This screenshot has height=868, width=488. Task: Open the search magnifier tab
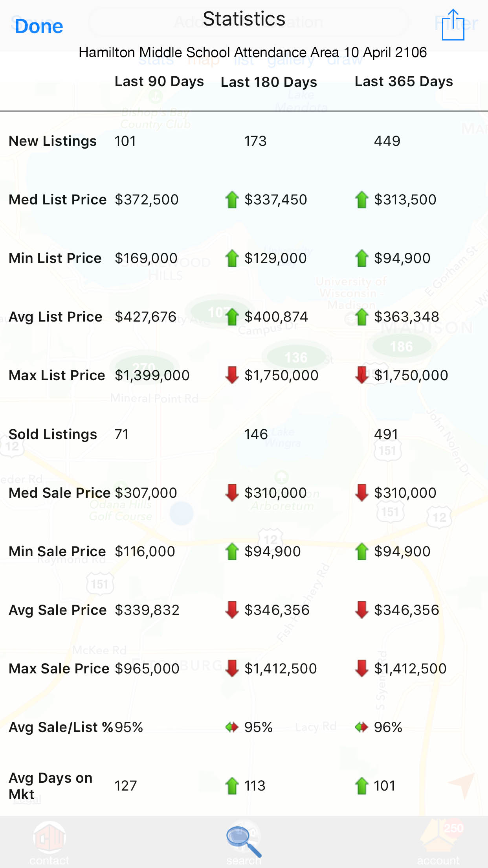(244, 842)
